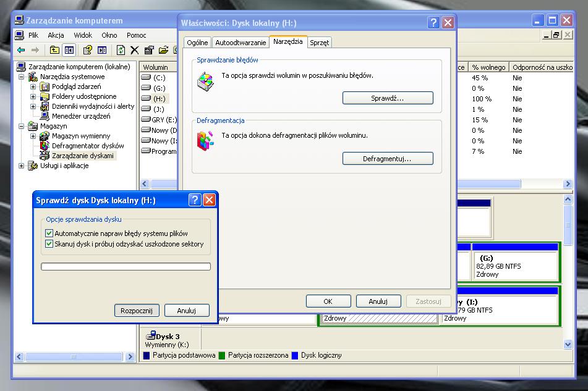Click the % wolnego column header
Screen dimensions: 588x391
click(x=488, y=67)
